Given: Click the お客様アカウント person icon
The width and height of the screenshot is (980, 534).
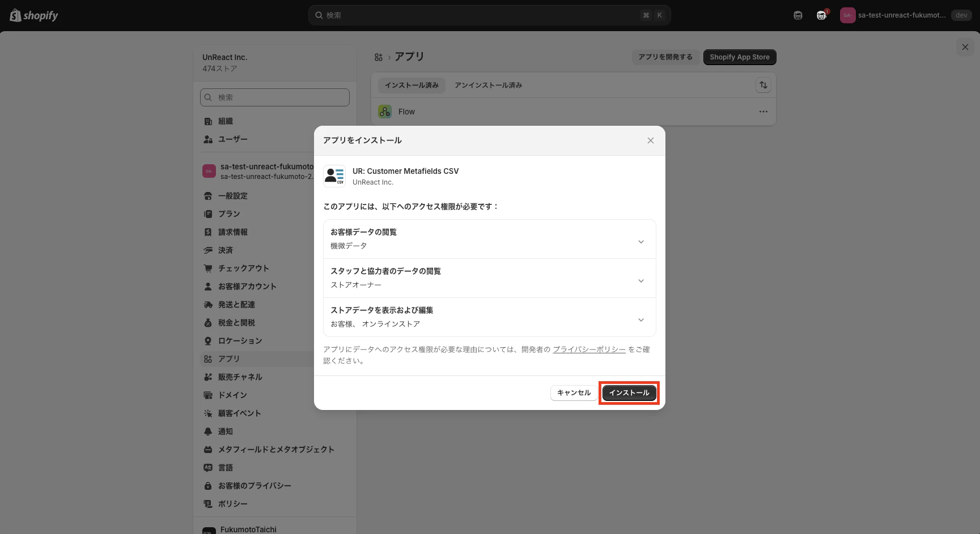Looking at the screenshot, I should pos(208,287).
